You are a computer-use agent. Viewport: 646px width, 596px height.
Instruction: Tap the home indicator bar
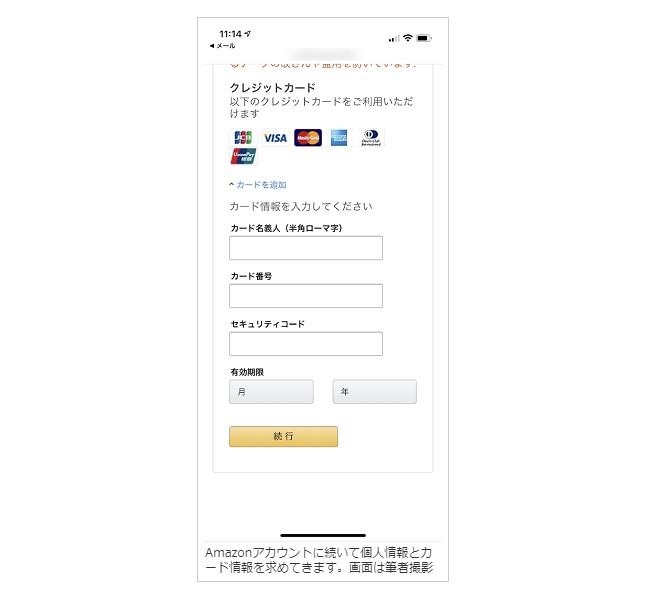pos(323,535)
